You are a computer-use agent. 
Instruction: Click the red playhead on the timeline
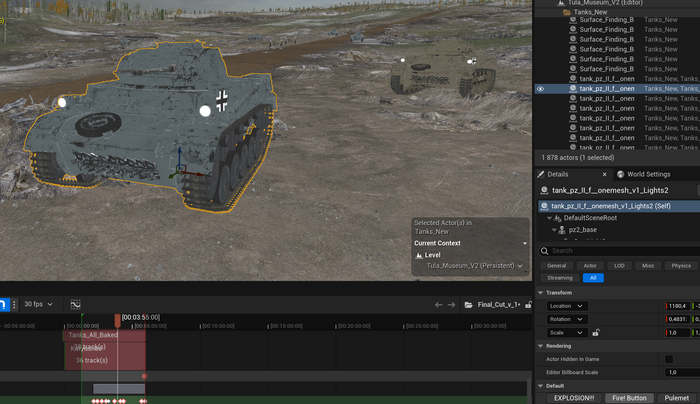pyautogui.click(x=117, y=322)
